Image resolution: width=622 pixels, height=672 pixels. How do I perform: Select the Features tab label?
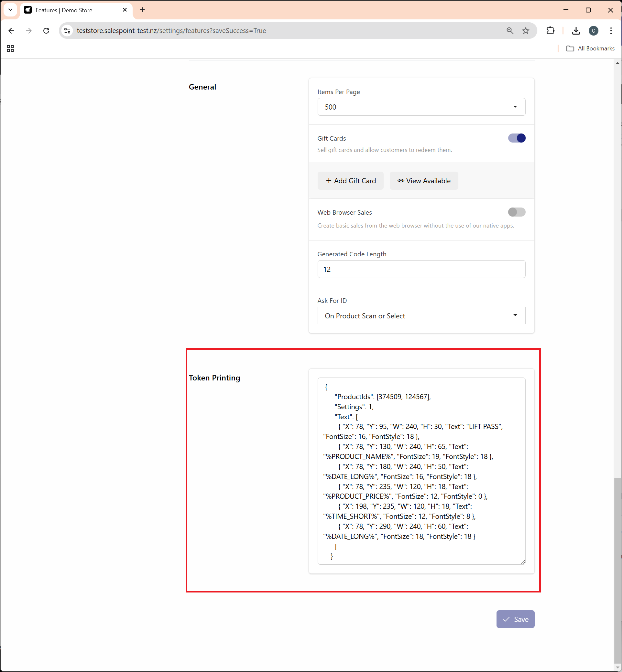pos(64,10)
